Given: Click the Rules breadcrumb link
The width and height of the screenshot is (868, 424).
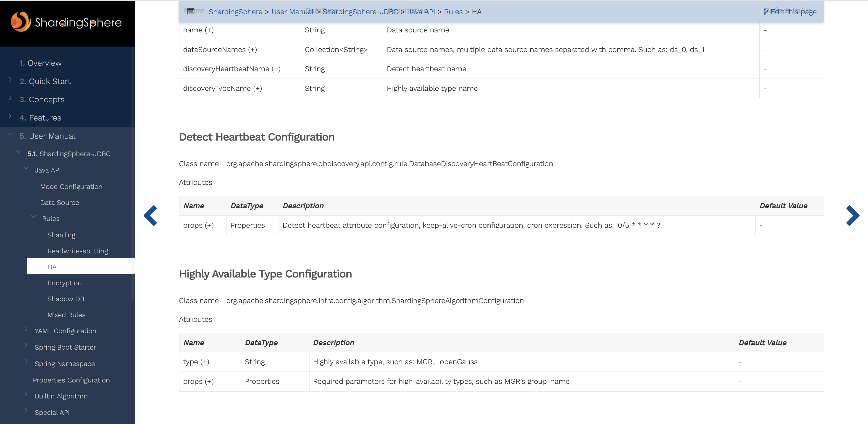Looking at the screenshot, I should [453, 12].
